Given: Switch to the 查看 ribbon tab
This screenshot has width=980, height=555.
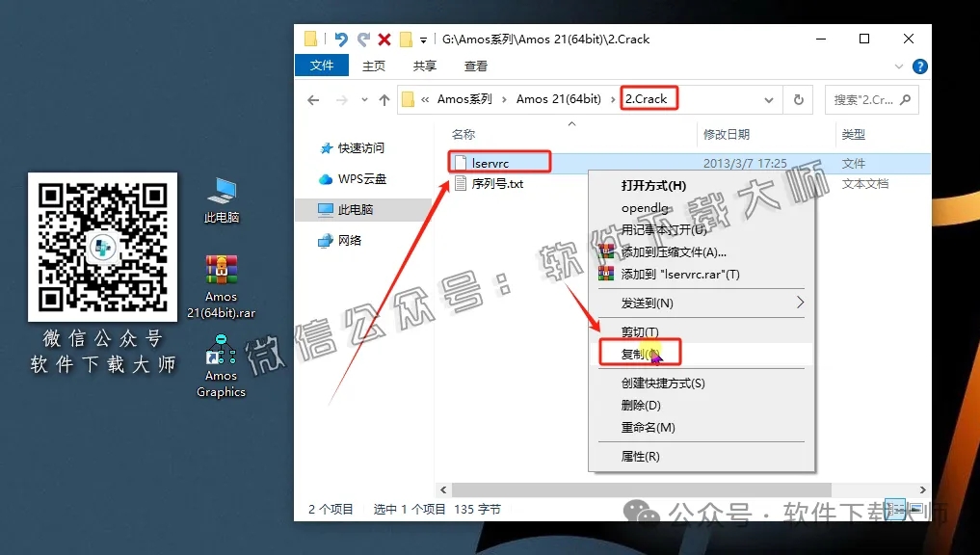Looking at the screenshot, I should pyautogui.click(x=477, y=66).
